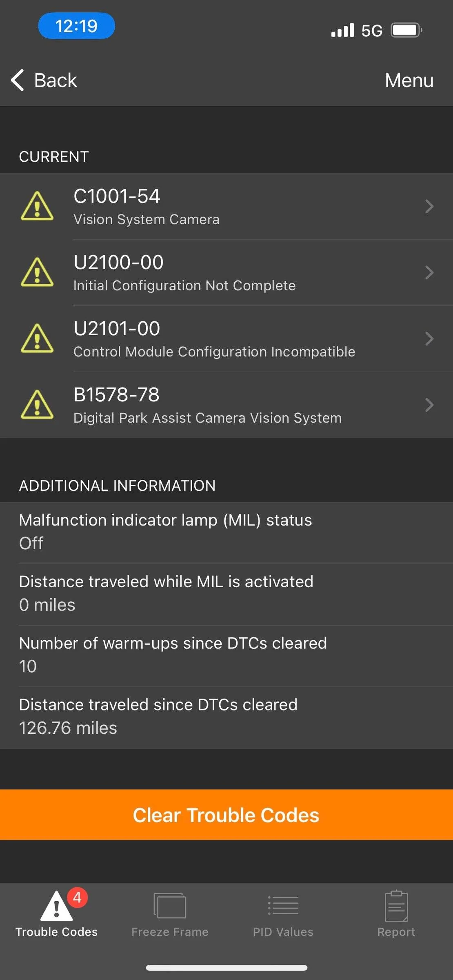Tap the Clear Trouble Codes button
This screenshot has height=980, width=453.
point(226,815)
